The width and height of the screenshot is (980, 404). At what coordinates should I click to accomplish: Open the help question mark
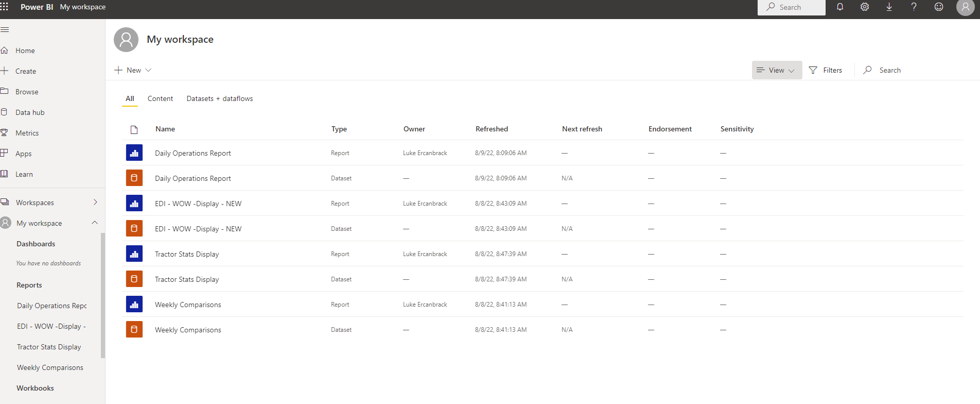click(914, 7)
